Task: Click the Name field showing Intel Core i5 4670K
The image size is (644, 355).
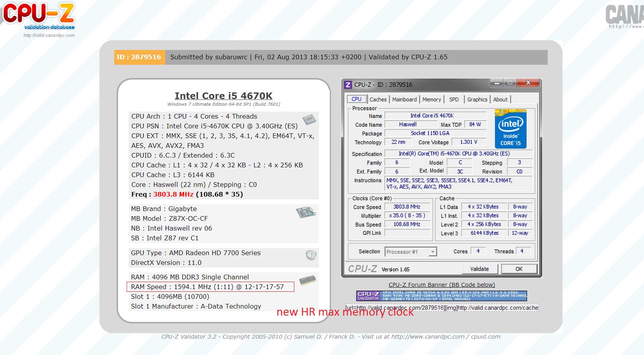Action: pos(435,115)
